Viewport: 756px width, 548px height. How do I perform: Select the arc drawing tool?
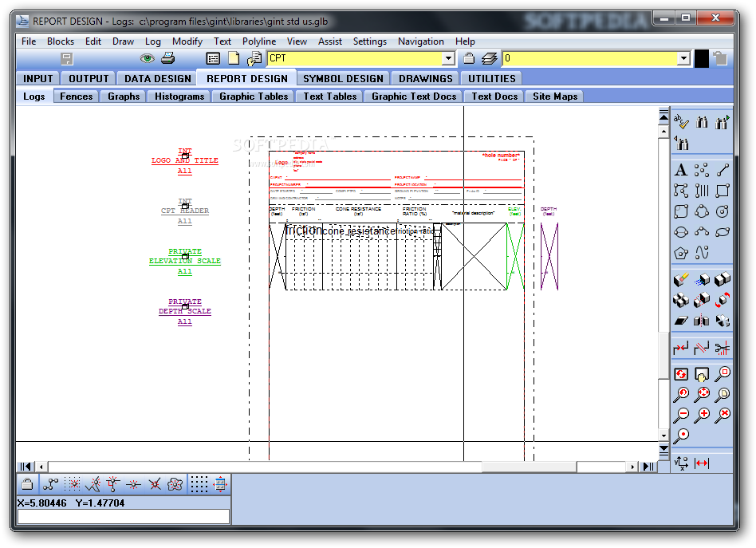[702, 232]
